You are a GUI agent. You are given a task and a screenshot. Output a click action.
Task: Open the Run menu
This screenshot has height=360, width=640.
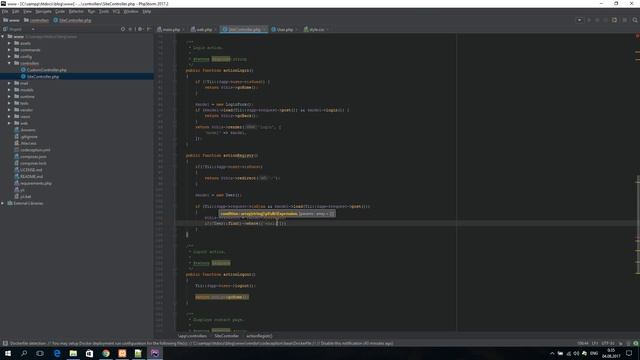click(91, 11)
